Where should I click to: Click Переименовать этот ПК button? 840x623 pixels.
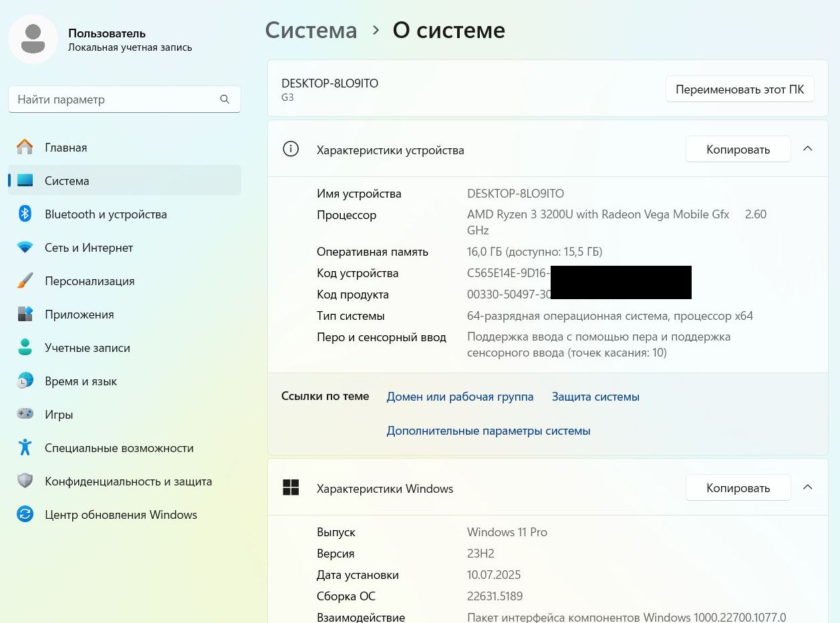click(740, 89)
